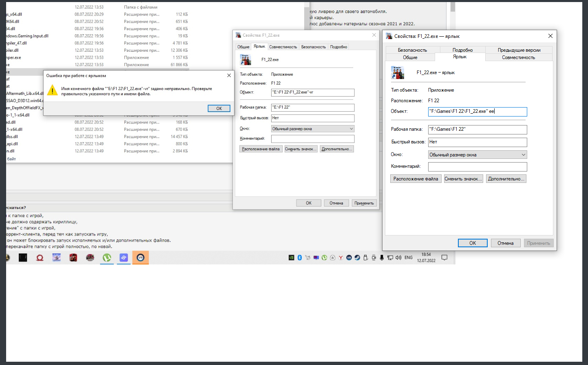Expand the Окно combo box in middle dialog
The height and width of the screenshot is (365, 588).
(x=312, y=129)
